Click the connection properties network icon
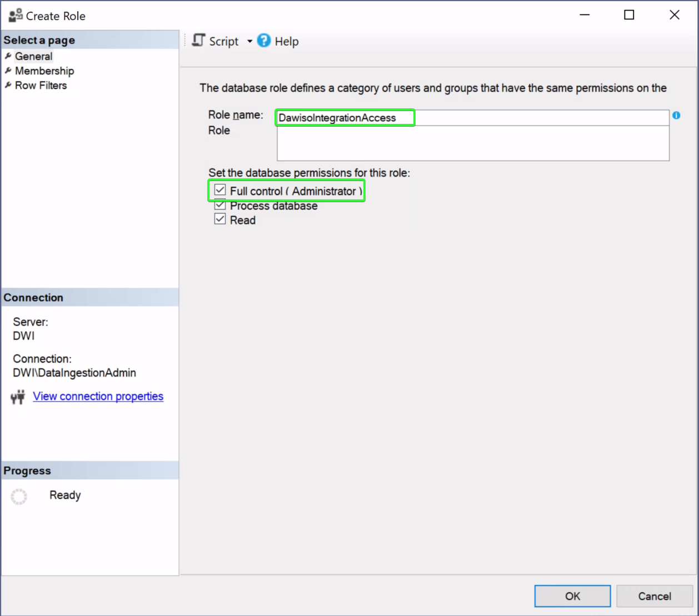The width and height of the screenshot is (699, 616). coord(18,397)
